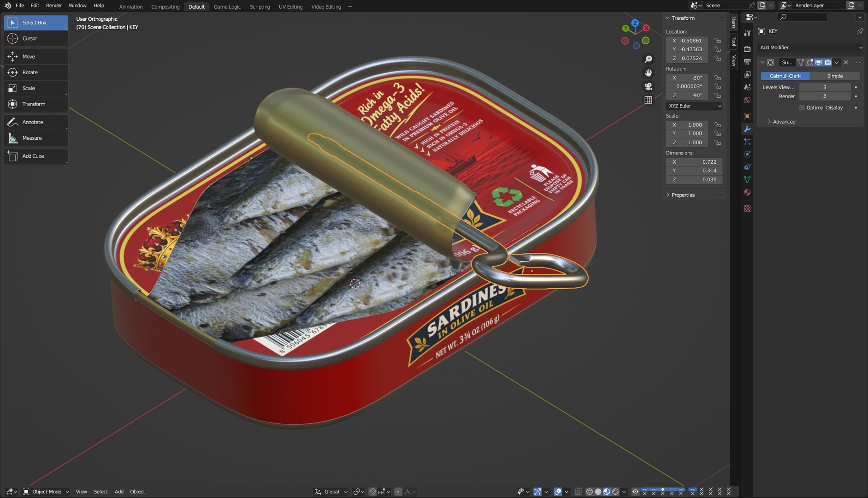Switch to the UV Editing workspace tab
Viewport: 868px width, 498px height.
tap(290, 6)
